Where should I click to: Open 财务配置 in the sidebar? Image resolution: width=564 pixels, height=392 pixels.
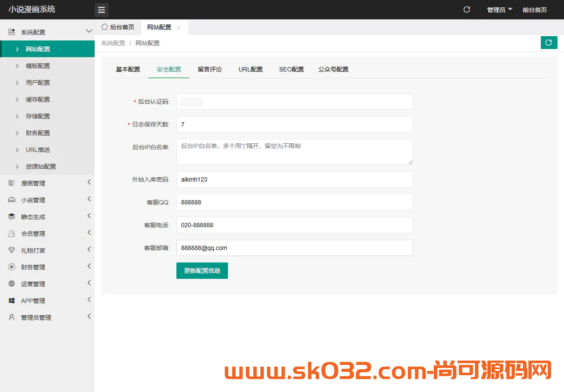pos(47,133)
